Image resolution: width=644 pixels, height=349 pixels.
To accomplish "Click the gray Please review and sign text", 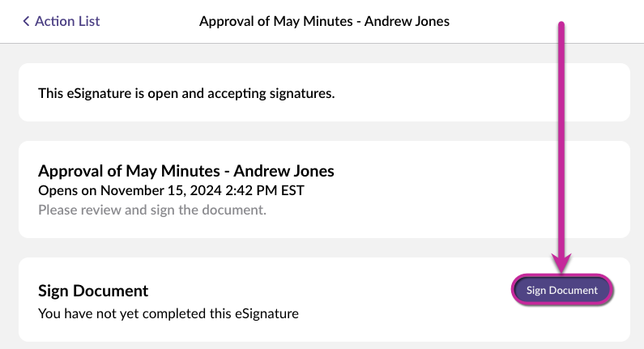I will 152,210.
